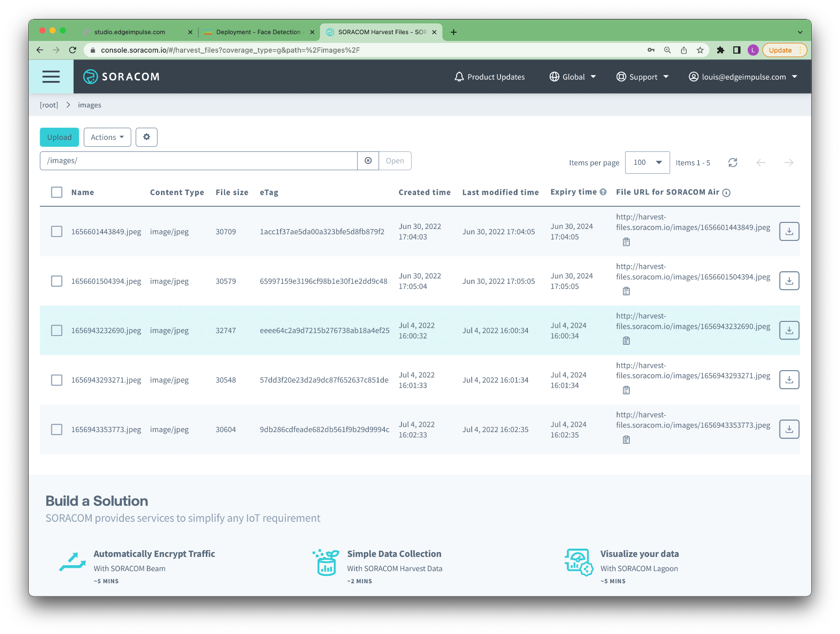
Task: Go to previous page of items
Action: tap(760, 162)
